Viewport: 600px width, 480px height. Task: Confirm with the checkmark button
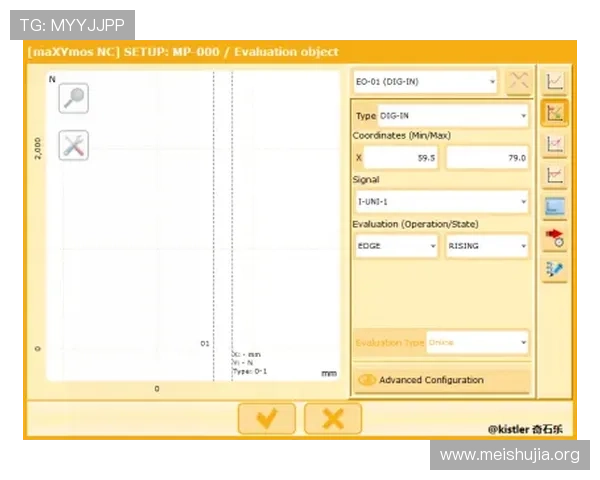[x=267, y=419]
